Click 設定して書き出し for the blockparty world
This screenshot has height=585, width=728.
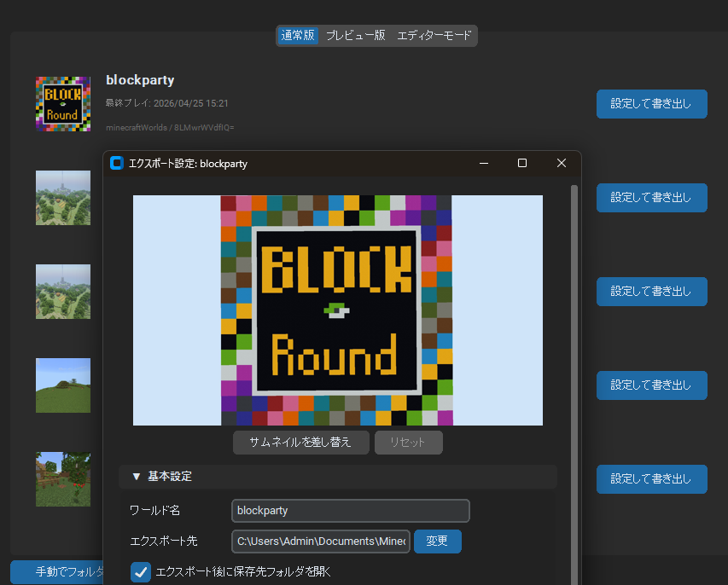[651, 104]
